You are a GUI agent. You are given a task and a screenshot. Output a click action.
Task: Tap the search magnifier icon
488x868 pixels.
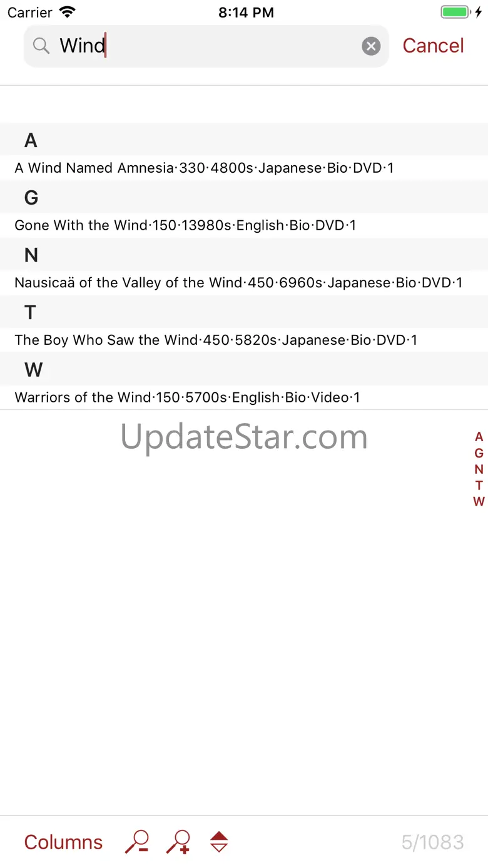pos(41,46)
